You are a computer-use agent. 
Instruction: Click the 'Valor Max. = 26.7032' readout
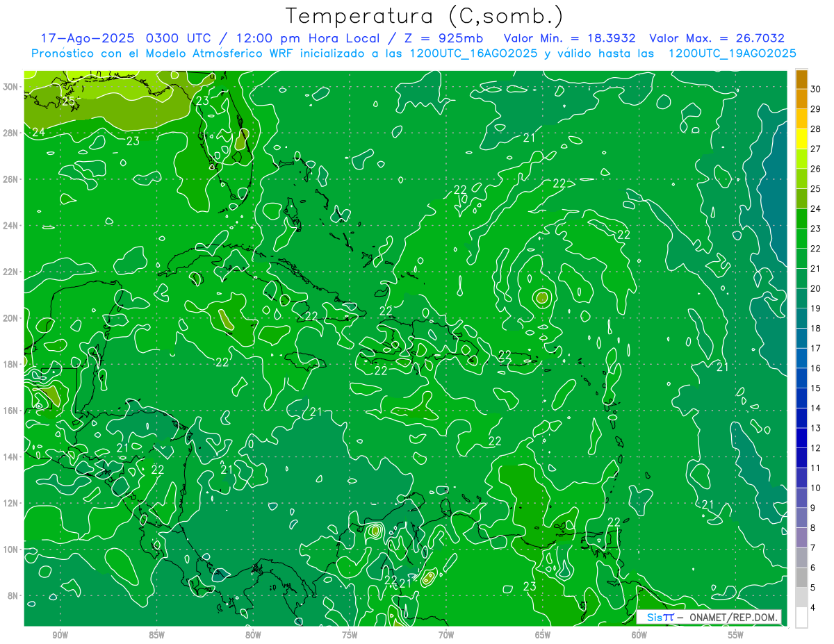pyautogui.click(x=717, y=38)
